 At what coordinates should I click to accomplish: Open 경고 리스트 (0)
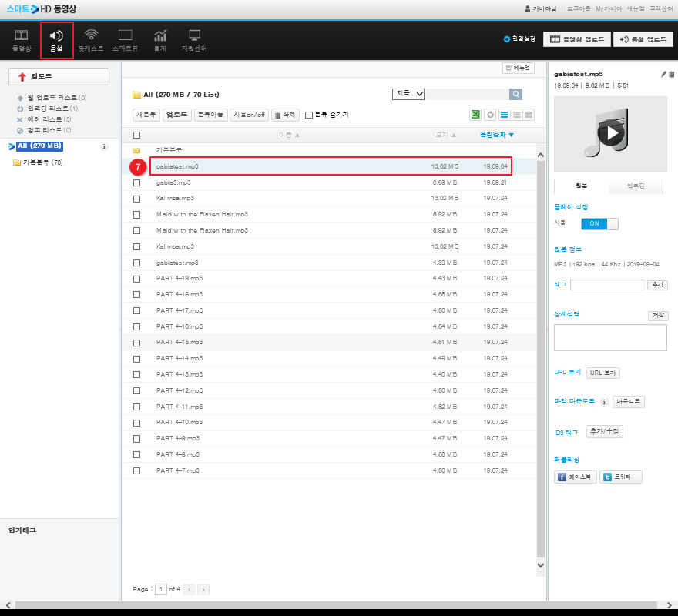[x=49, y=130]
